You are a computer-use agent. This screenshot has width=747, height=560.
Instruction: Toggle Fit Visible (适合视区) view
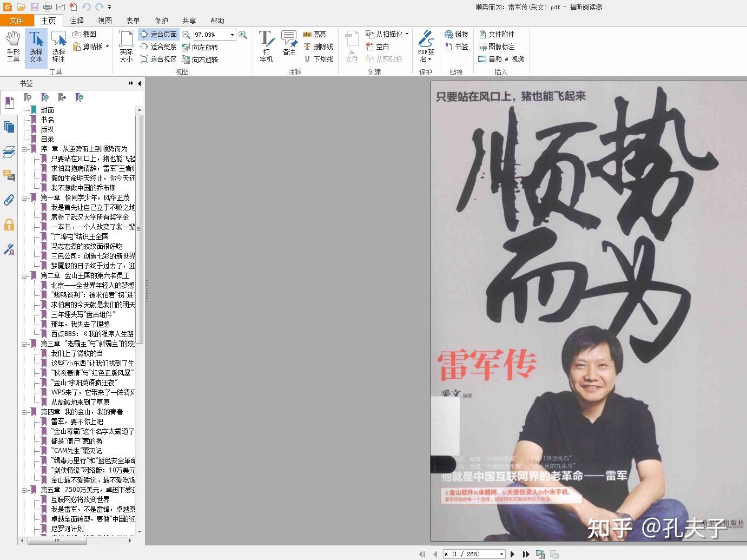[158, 59]
